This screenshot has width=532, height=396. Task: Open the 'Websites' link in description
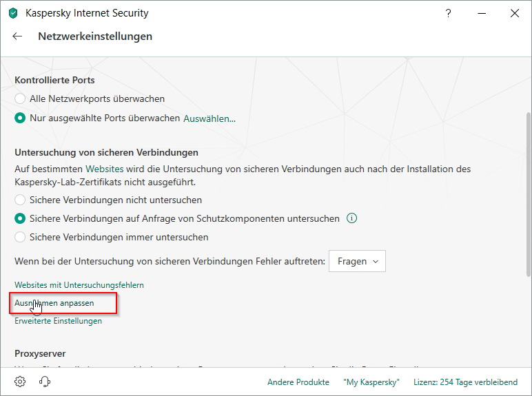tap(104, 168)
